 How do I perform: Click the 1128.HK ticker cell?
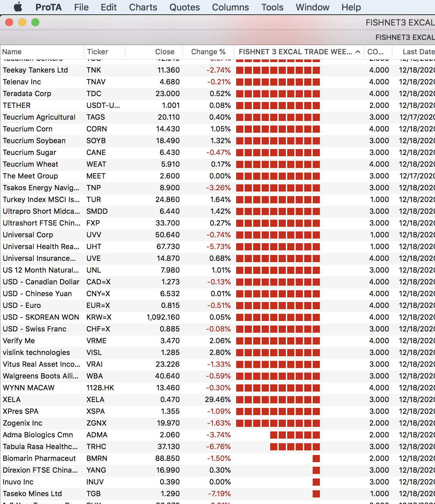pyautogui.click(x=100, y=388)
